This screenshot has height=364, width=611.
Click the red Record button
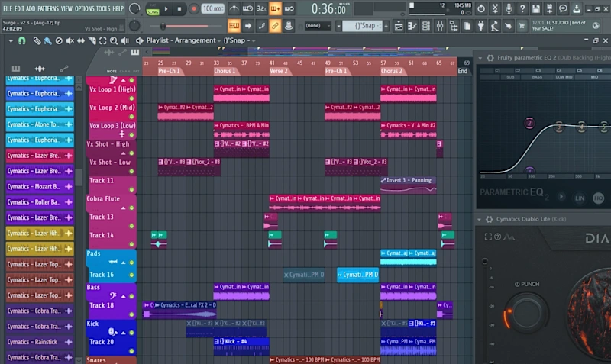193,9
